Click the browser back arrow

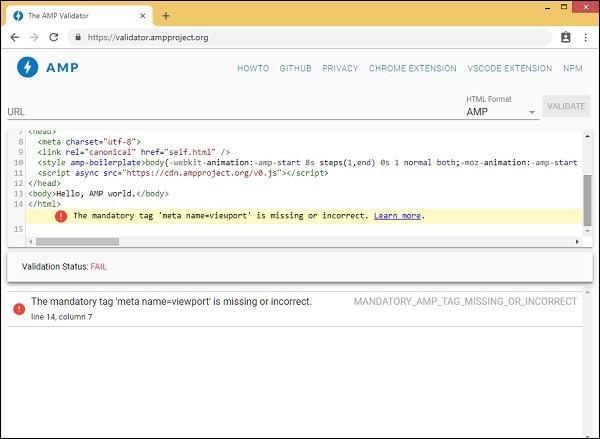point(15,37)
